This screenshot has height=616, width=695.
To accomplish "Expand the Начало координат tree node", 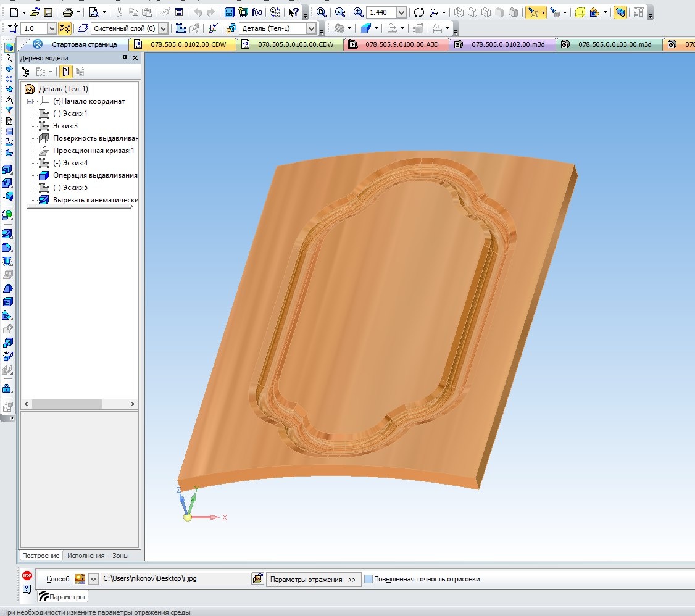I will 30,101.
